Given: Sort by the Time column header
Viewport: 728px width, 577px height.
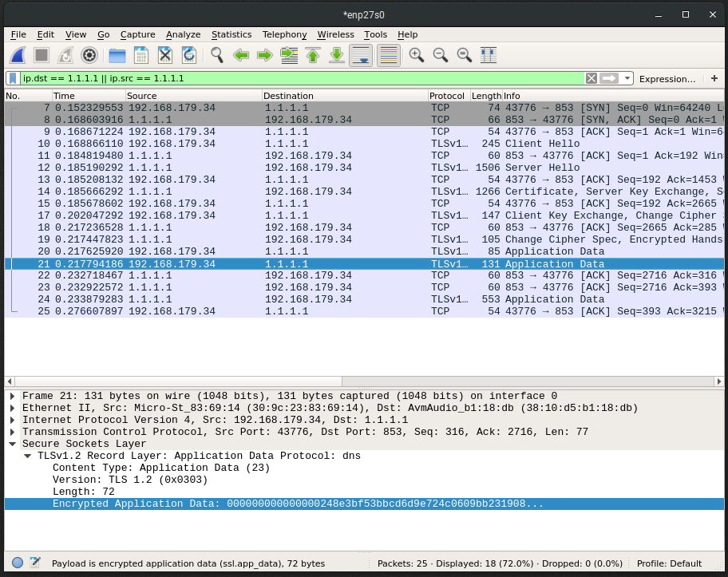Looking at the screenshot, I should click(x=89, y=96).
